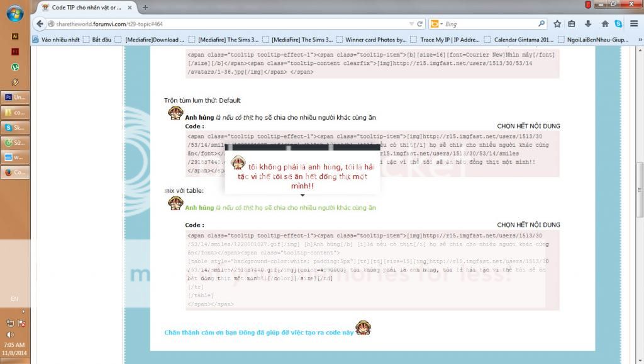
Task: Open Winner card Photos bookmark
Action: pos(371,40)
